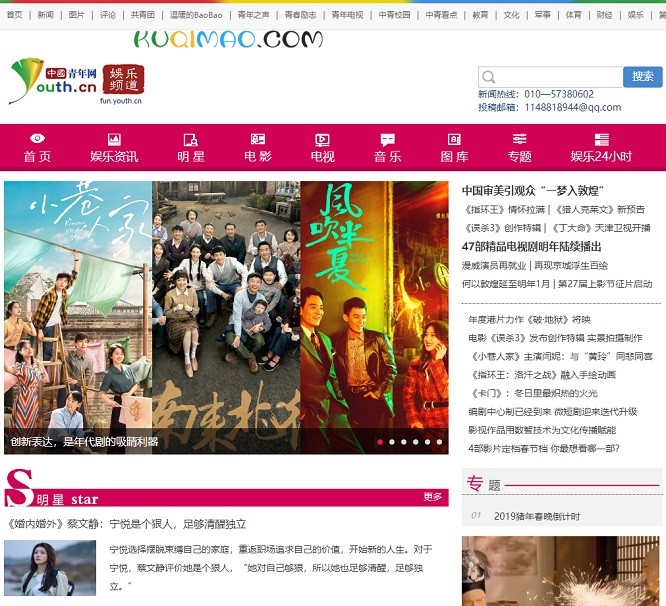Open 《卡门》：冬日里最炽热的火光
Image resolution: width=666 pixels, height=606 pixels.
(x=533, y=393)
